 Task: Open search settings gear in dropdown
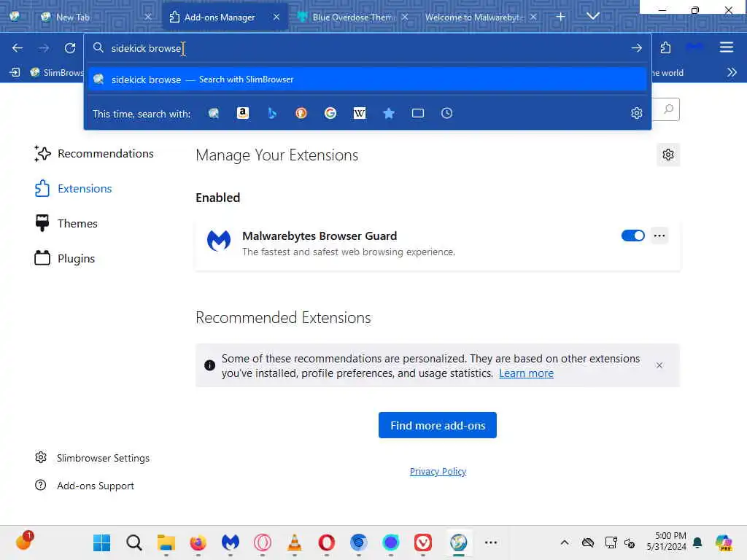[636, 113]
